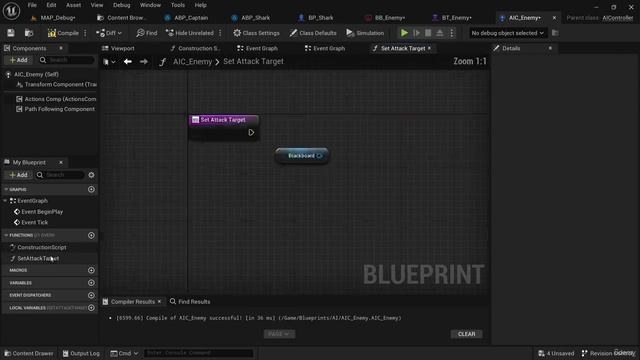640x360 pixels.
Task: Click the Blackboard variable node
Action: pyautogui.click(x=302, y=156)
